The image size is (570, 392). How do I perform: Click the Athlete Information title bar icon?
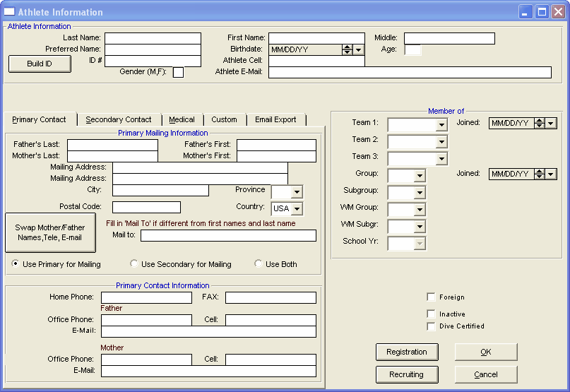10,12
